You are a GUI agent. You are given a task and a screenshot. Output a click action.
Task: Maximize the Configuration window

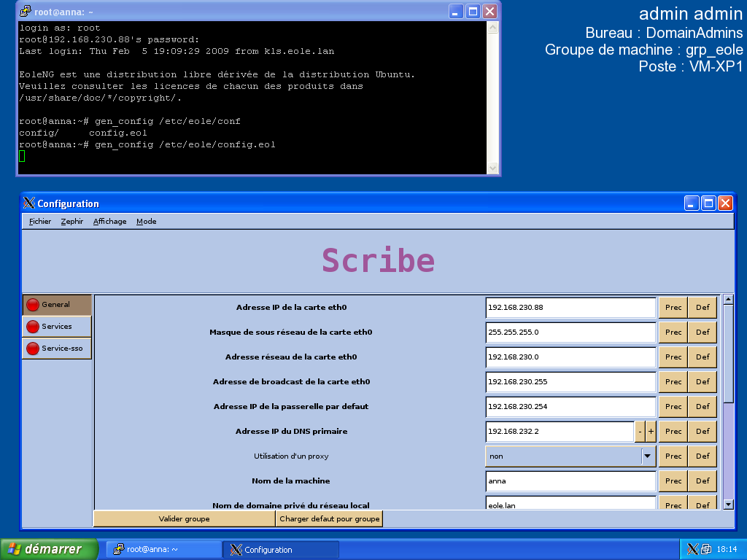tap(708, 203)
